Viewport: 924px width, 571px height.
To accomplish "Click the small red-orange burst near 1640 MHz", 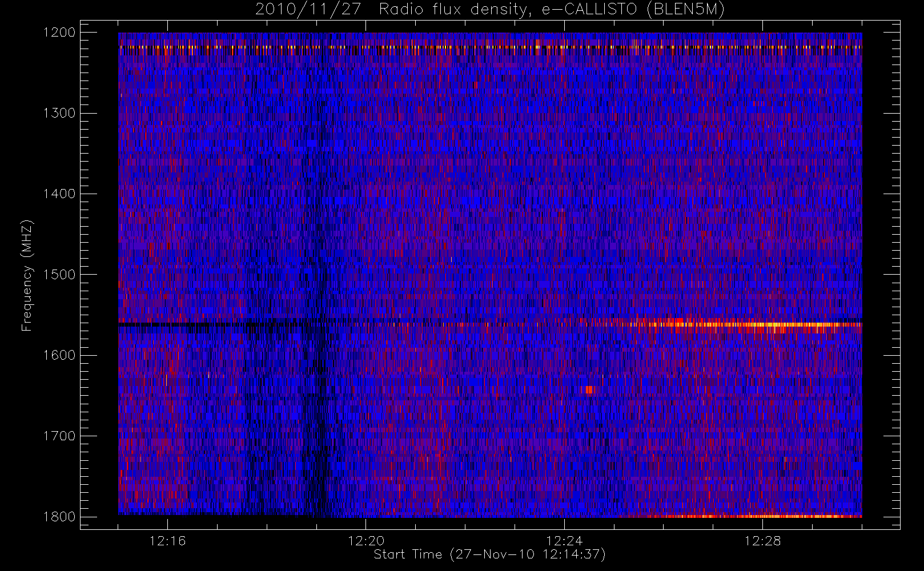I will click(589, 390).
